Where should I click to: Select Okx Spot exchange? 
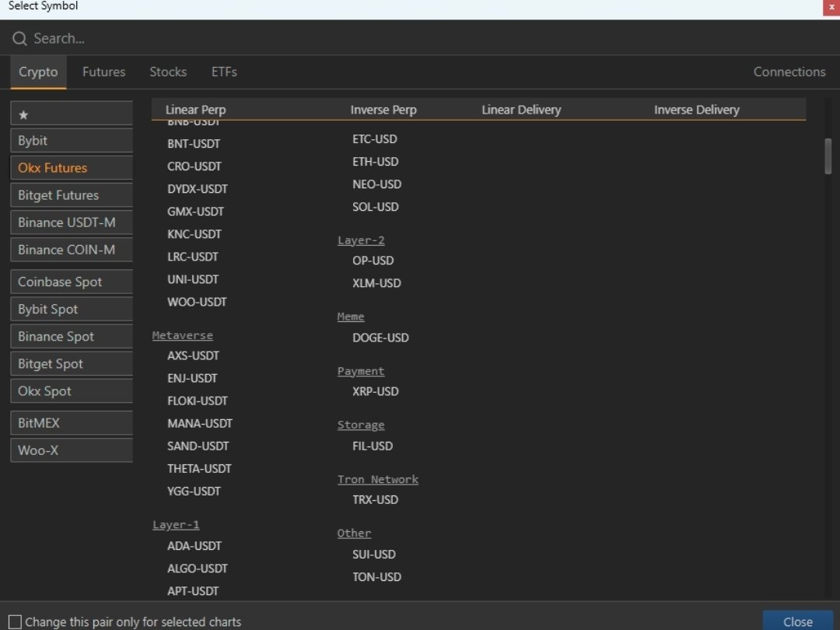tap(72, 391)
